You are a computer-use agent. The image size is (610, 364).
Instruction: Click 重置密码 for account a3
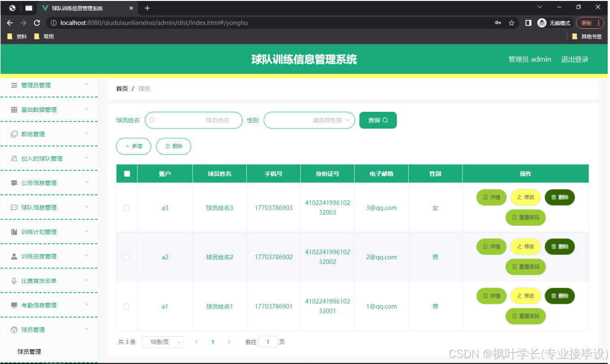click(x=526, y=217)
